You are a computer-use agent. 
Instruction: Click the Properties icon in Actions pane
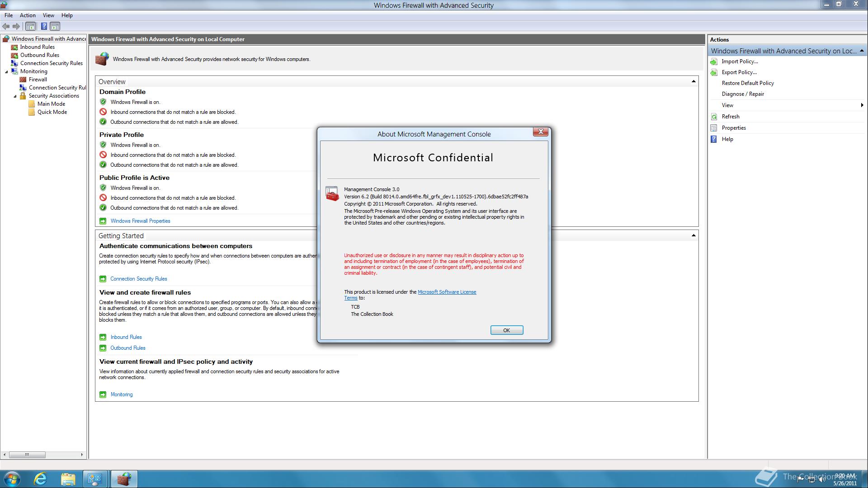click(714, 128)
